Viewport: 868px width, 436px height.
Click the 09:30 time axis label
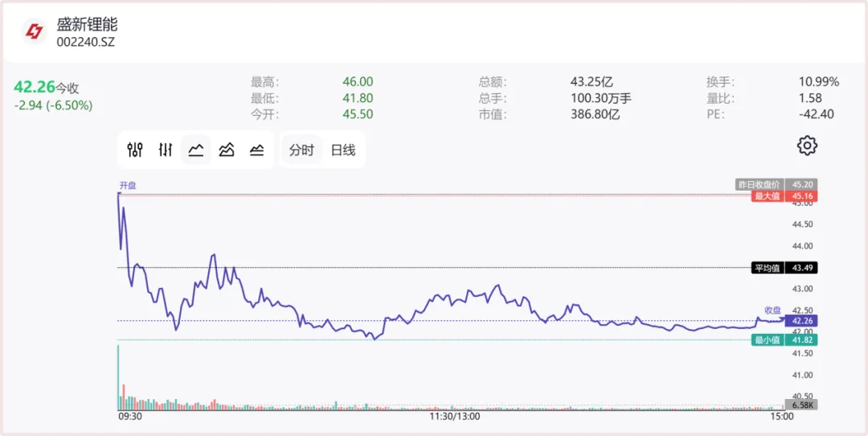click(x=129, y=415)
